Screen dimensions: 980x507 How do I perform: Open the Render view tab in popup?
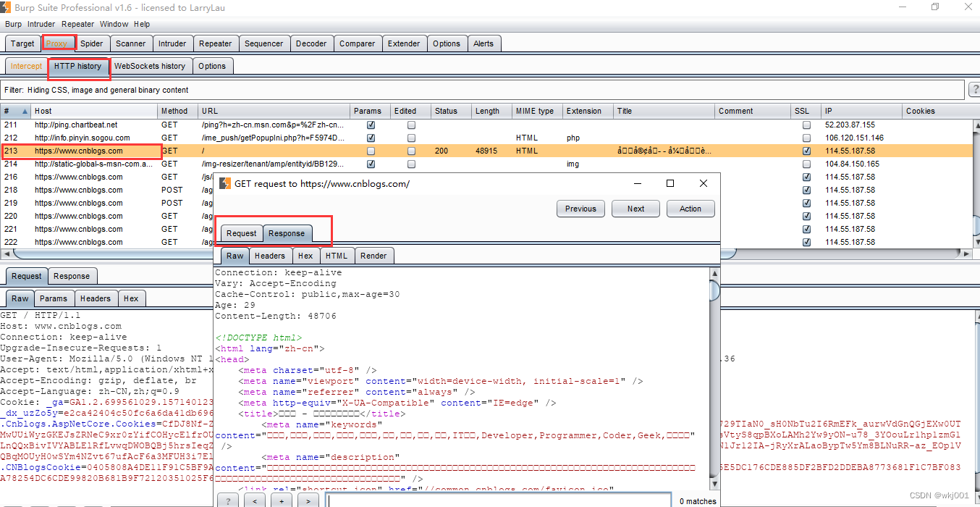tap(373, 256)
